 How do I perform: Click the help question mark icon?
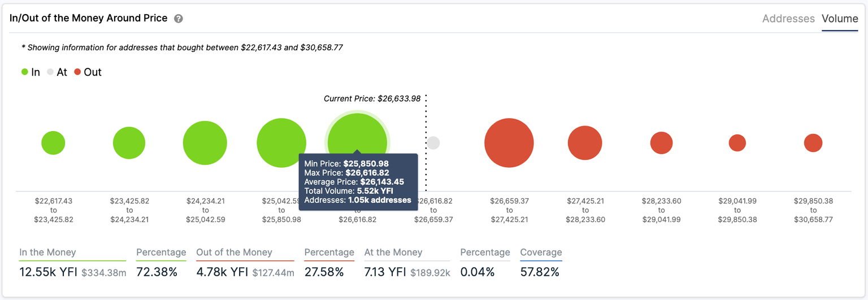coord(179,19)
